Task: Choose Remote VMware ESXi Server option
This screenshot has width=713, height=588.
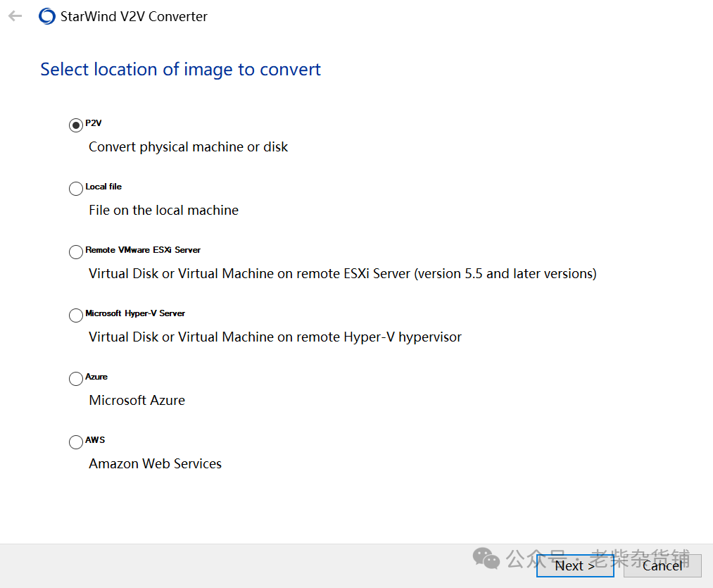Action: coord(76,251)
